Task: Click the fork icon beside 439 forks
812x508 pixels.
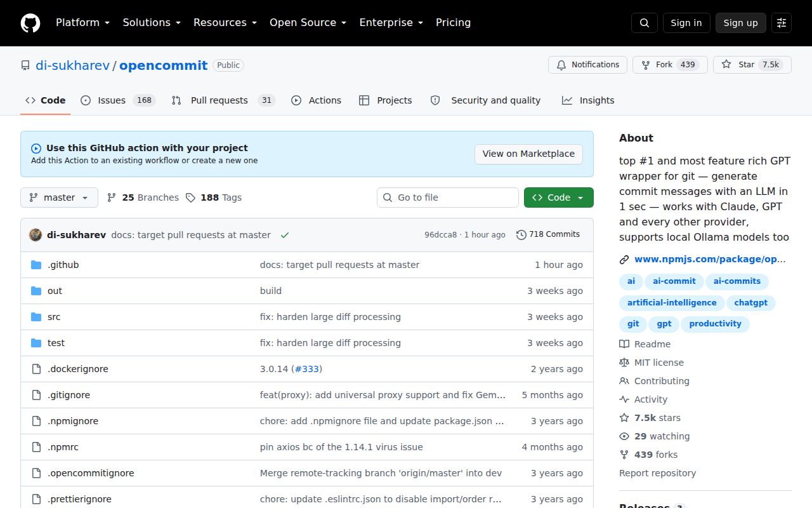Action: click(624, 455)
